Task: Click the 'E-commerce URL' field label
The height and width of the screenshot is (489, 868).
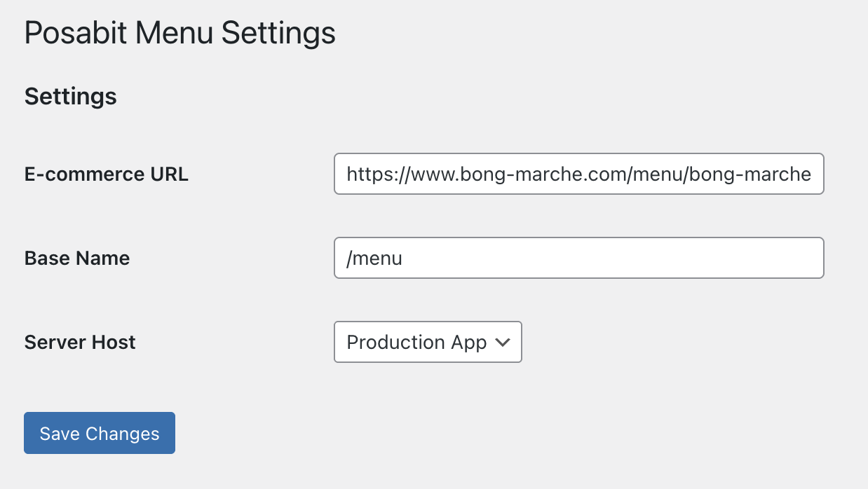Action: point(107,174)
